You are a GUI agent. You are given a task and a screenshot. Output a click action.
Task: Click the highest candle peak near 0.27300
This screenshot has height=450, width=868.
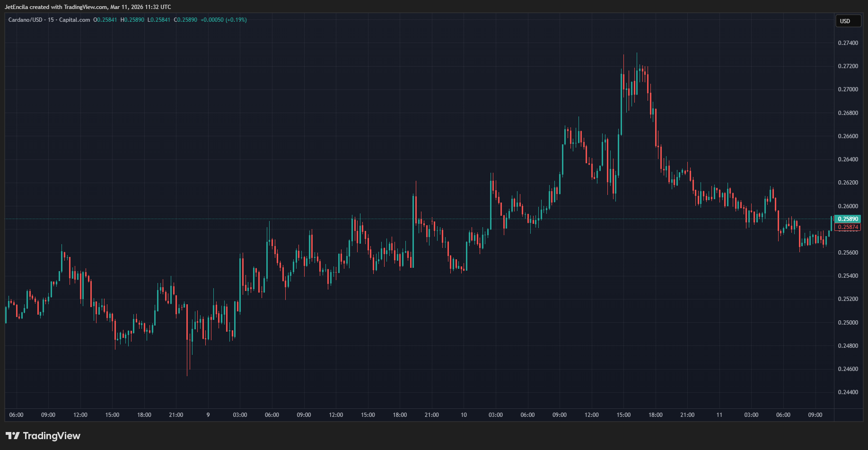point(637,54)
